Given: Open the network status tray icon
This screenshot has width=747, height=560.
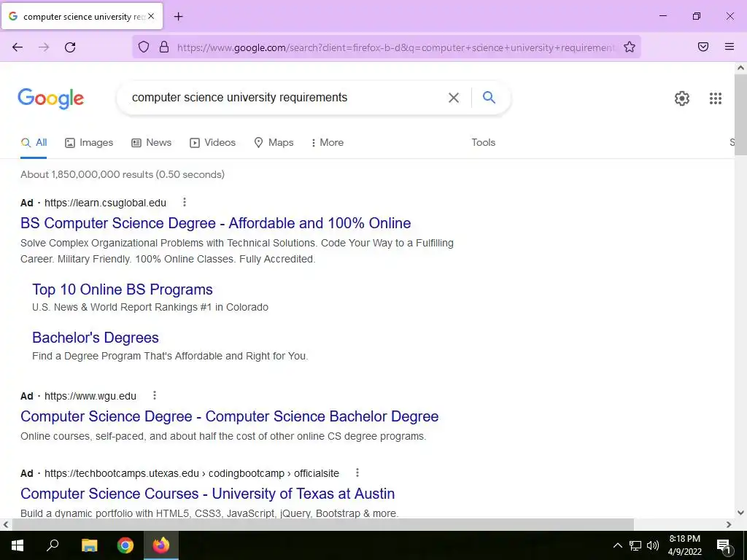Looking at the screenshot, I should 635,545.
